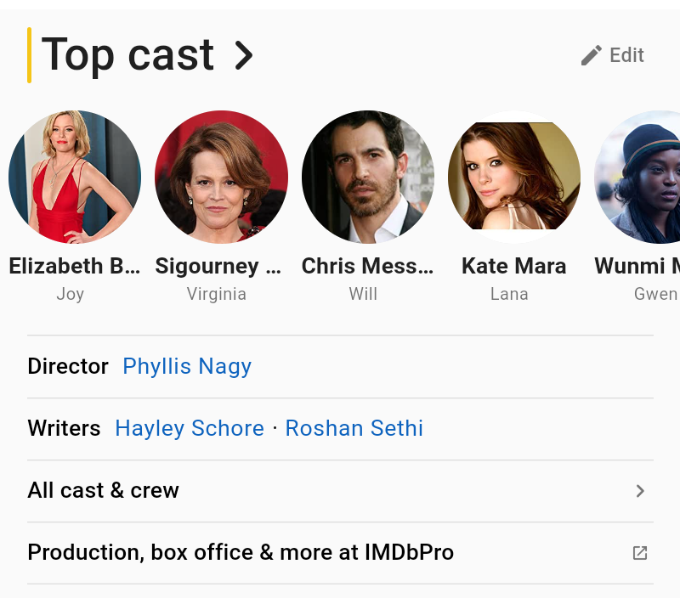The width and height of the screenshot is (680, 598).
Task: Open Production, box office & more at IMDbPro
Action: pos(240,553)
